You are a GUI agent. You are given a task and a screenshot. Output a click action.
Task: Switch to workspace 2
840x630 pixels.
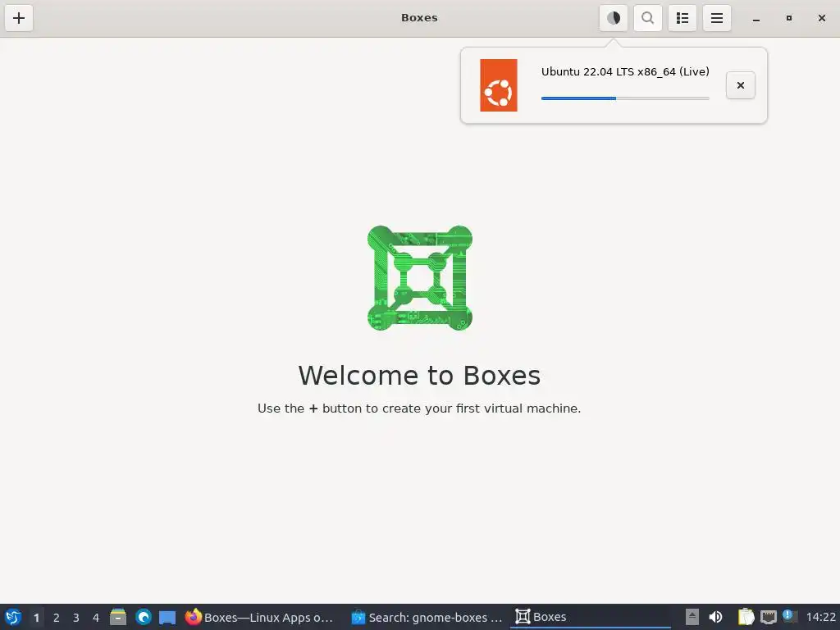[x=57, y=618]
